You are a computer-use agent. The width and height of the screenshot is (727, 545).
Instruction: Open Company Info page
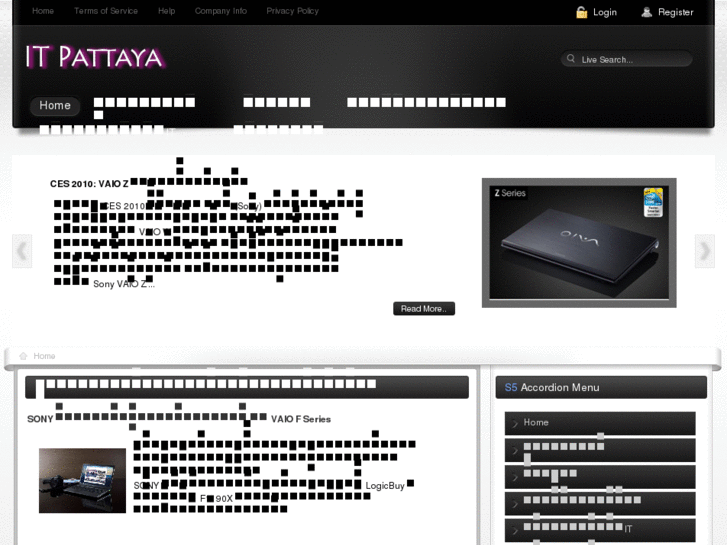point(221,11)
